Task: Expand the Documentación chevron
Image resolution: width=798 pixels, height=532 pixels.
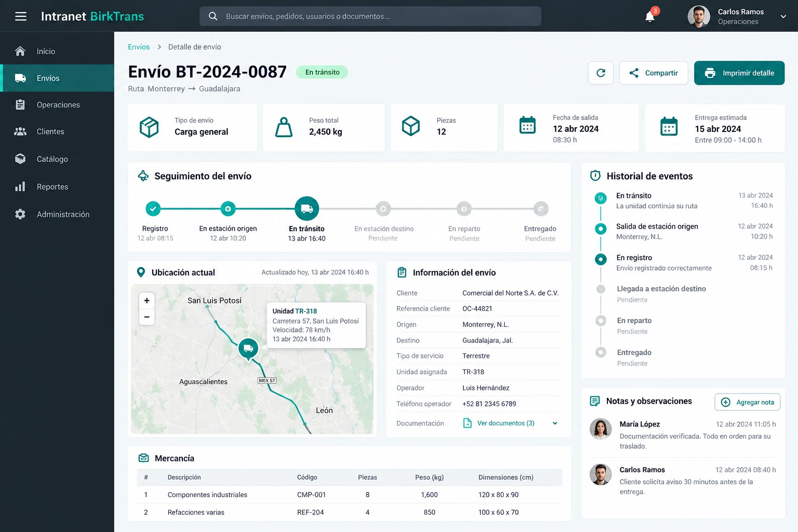Action: click(x=555, y=423)
